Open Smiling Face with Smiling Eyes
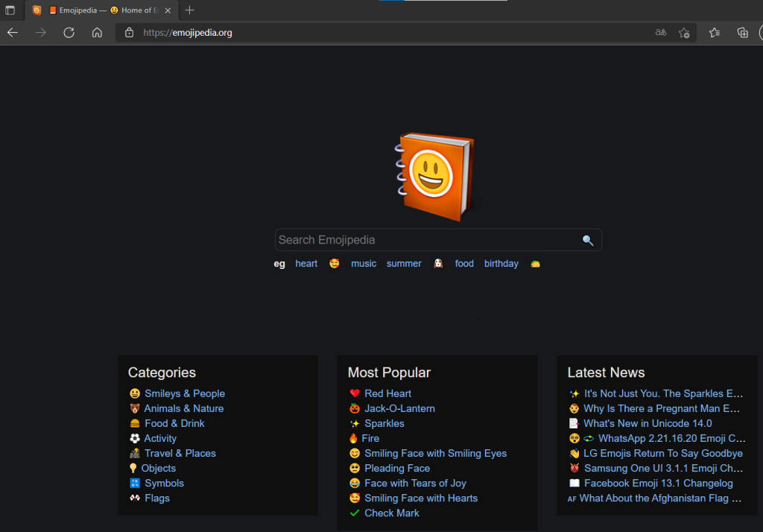763x532 pixels. coord(435,453)
